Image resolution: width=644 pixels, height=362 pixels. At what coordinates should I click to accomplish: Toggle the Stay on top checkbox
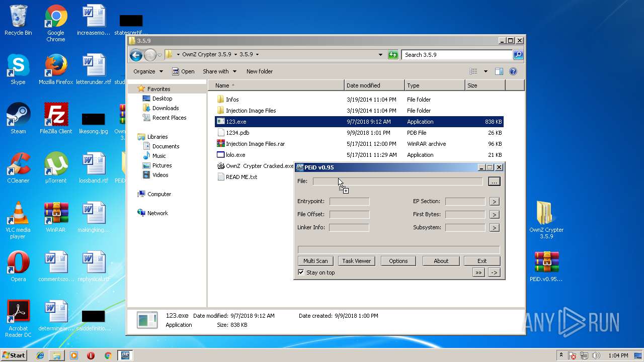301,273
